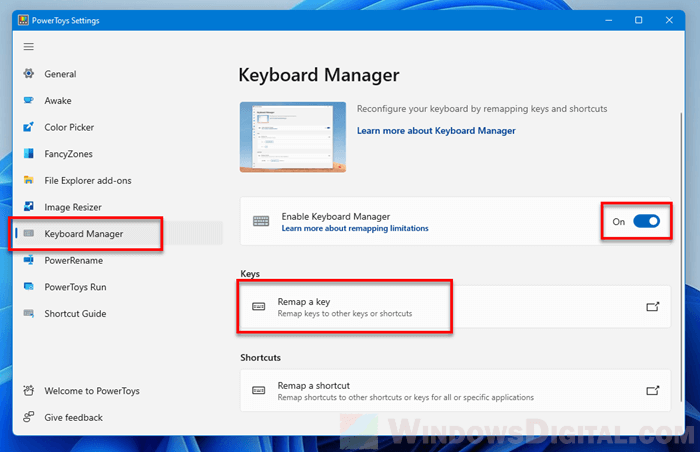
Task: Click the PowerToys Run icon
Action: [29, 287]
